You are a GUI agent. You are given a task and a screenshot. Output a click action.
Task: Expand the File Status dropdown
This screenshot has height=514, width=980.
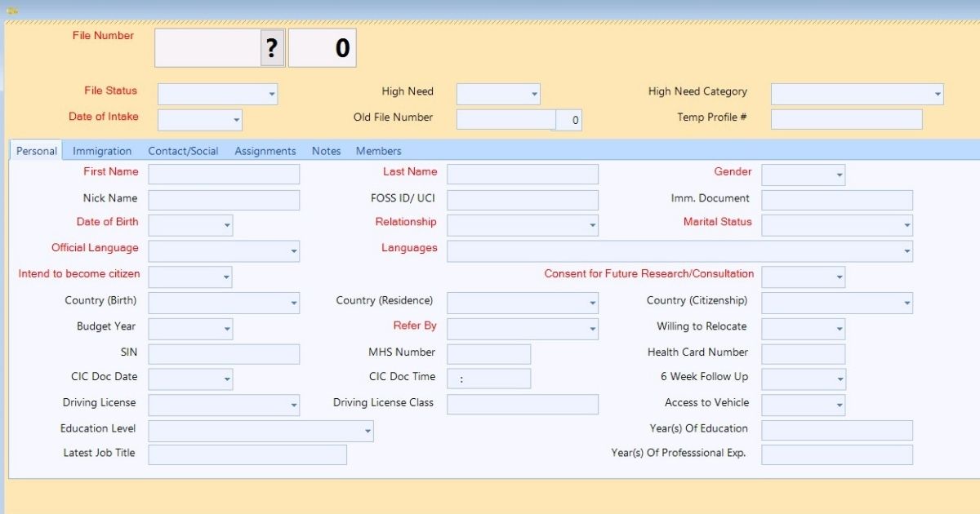tap(269, 94)
